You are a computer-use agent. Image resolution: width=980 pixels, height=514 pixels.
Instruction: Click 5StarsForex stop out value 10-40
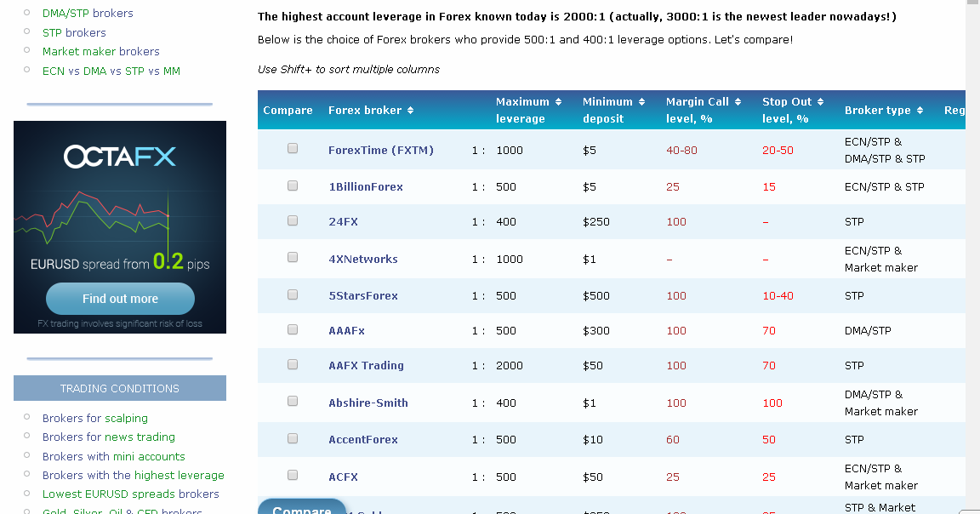[778, 296]
